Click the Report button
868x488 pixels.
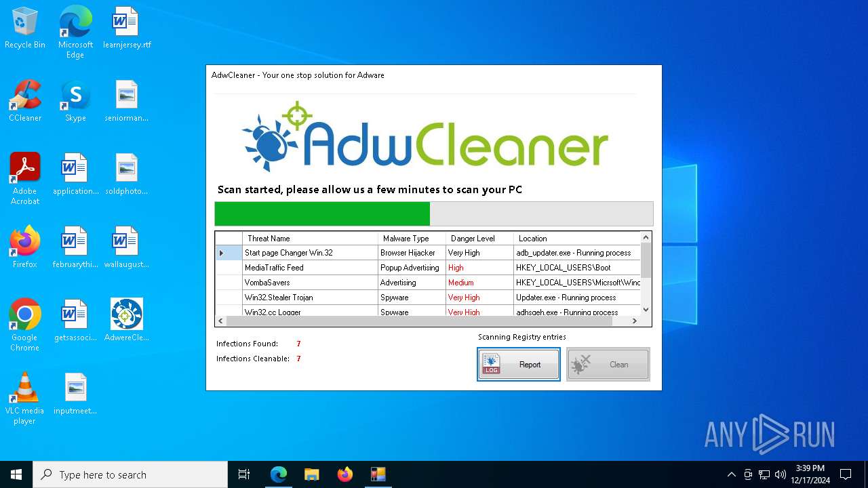tap(519, 365)
